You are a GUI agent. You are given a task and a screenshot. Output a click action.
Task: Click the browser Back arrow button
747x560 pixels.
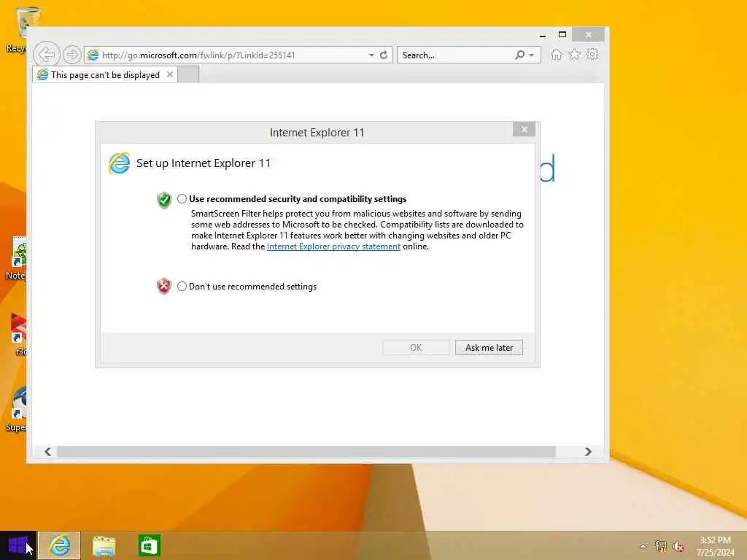47,55
